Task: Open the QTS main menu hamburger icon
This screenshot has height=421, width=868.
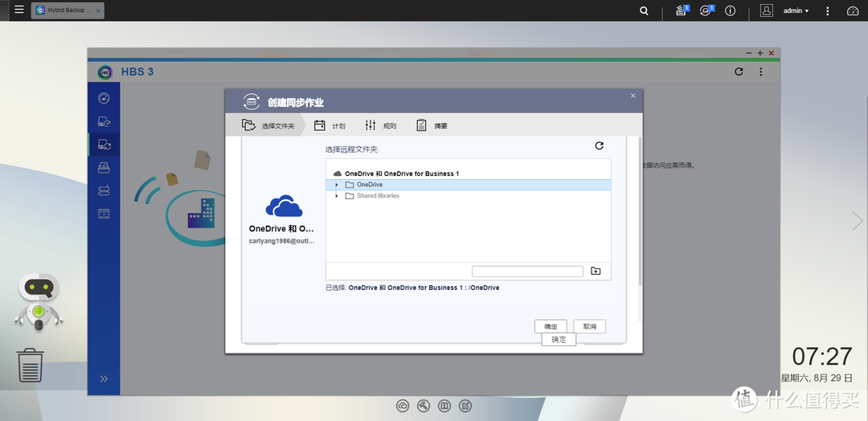Action: [x=18, y=10]
